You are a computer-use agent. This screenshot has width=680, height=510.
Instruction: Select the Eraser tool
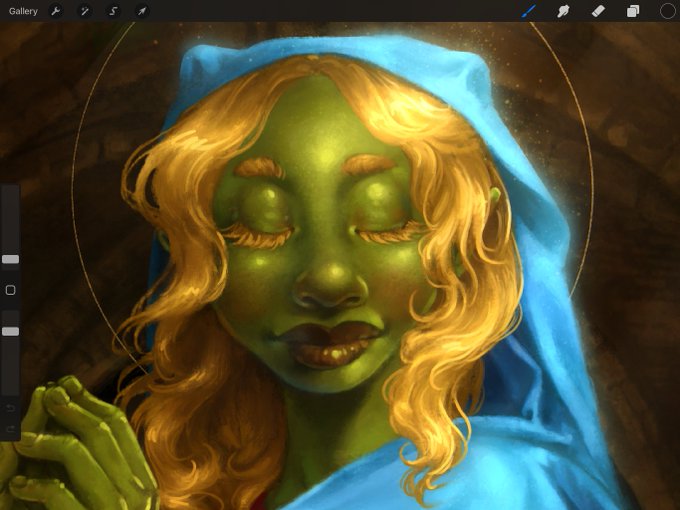[598, 11]
